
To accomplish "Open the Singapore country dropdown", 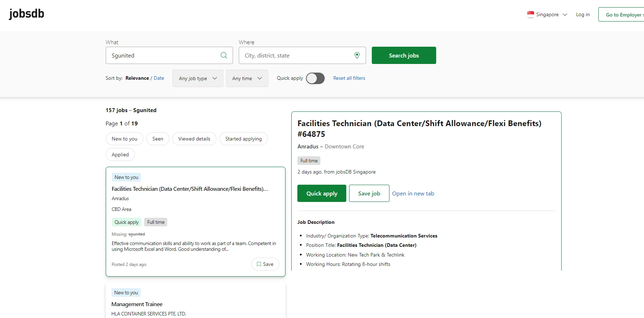I will (547, 14).
